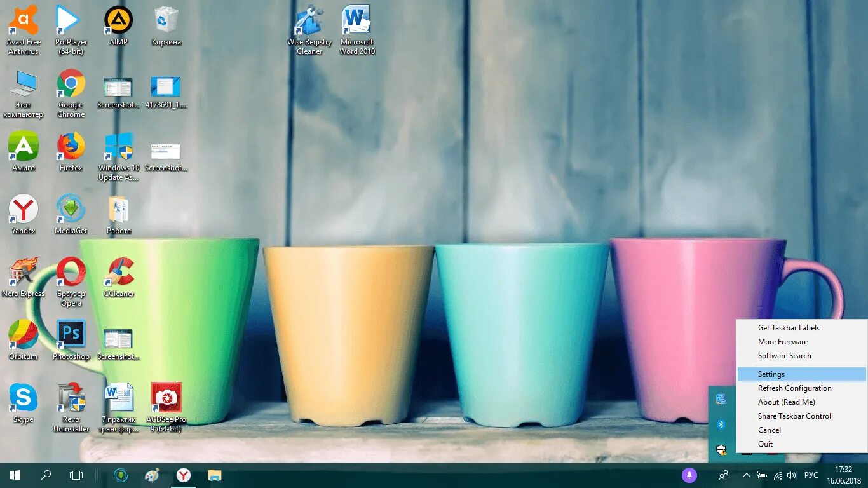Screen dimensions: 868x488
Task: Open Windows Defender shield tray icon
Action: [x=721, y=450]
